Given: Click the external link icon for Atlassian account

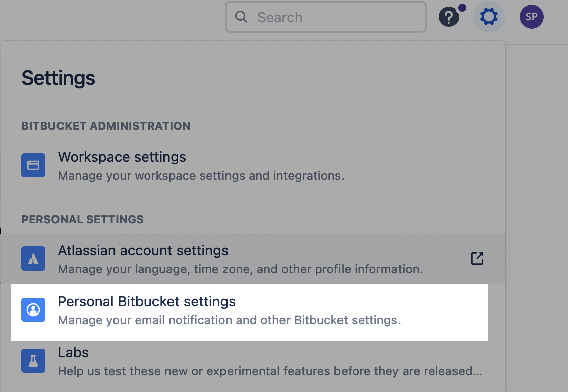Looking at the screenshot, I should coord(477,258).
